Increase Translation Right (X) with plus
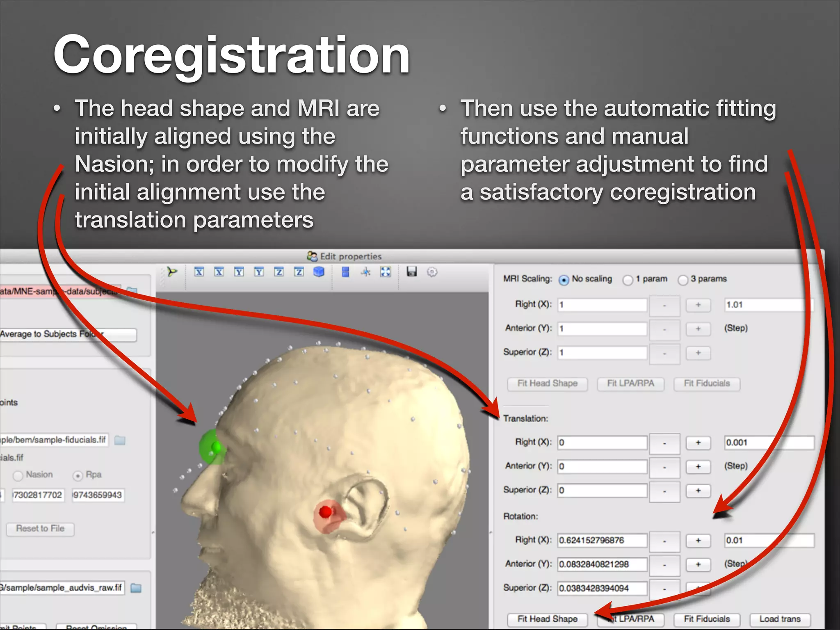The height and width of the screenshot is (630, 840). click(698, 443)
